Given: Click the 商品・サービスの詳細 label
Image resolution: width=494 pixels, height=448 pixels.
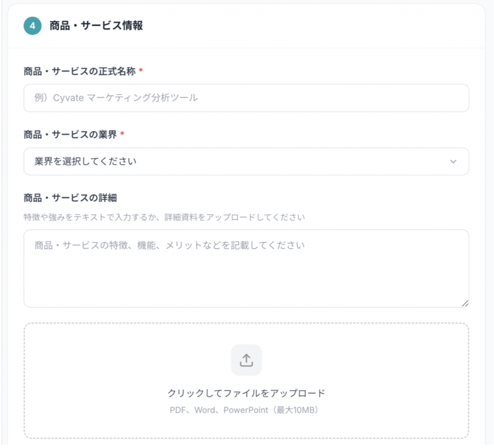Looking at the screenshot, I should [70, 198].
